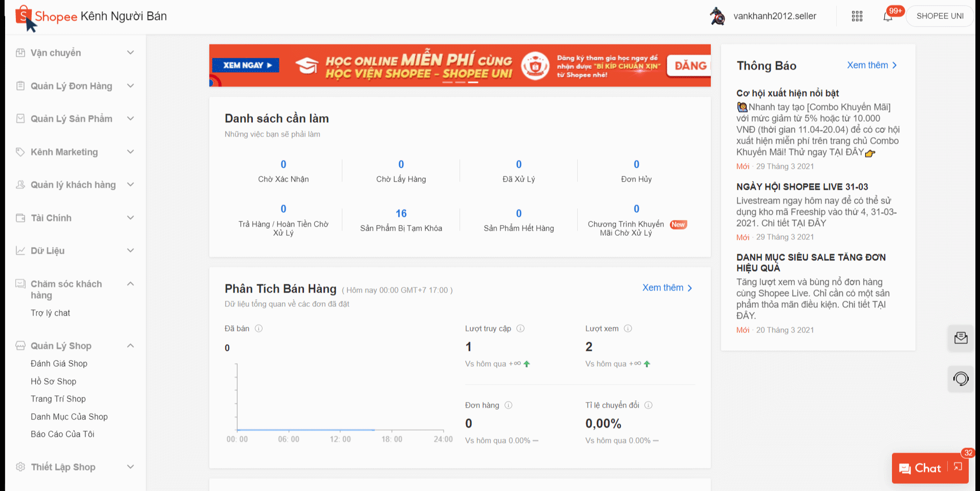The width and height of the screenshot is (980, 491).
Task: Click the Quản Lý Shop store icon
Action: (x=20, y=346)
